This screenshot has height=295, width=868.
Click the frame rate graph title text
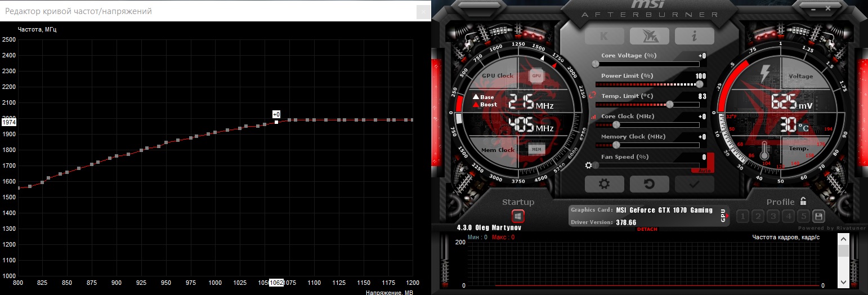tap(786, 237)
